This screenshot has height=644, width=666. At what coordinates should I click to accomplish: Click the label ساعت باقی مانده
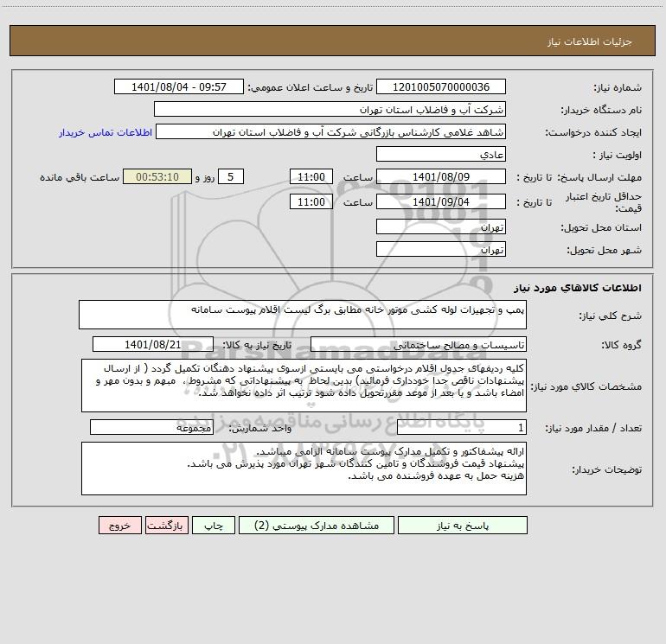pyautogui.click(x=80, y=177)
